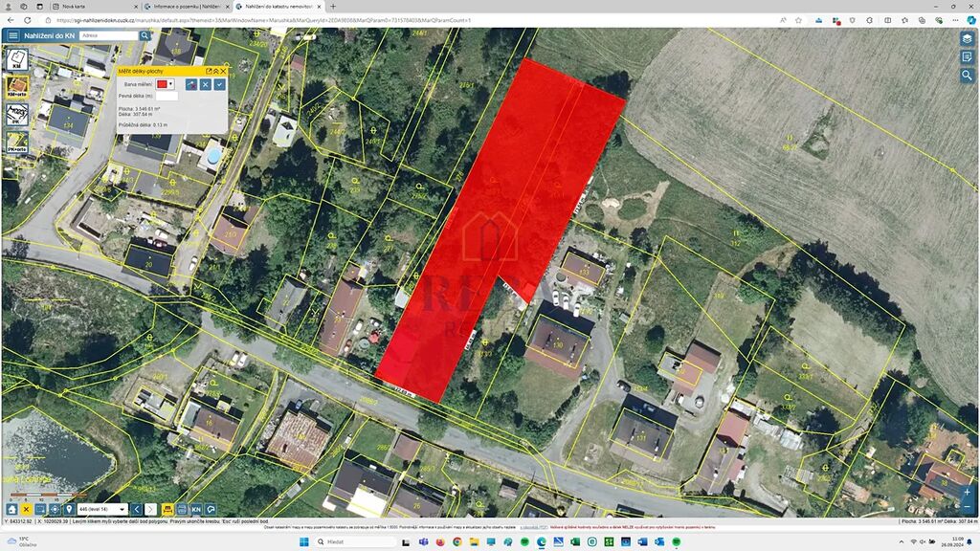Zoom in with the plus button
Screen dimensions: 980x551
tap(967, 492)
